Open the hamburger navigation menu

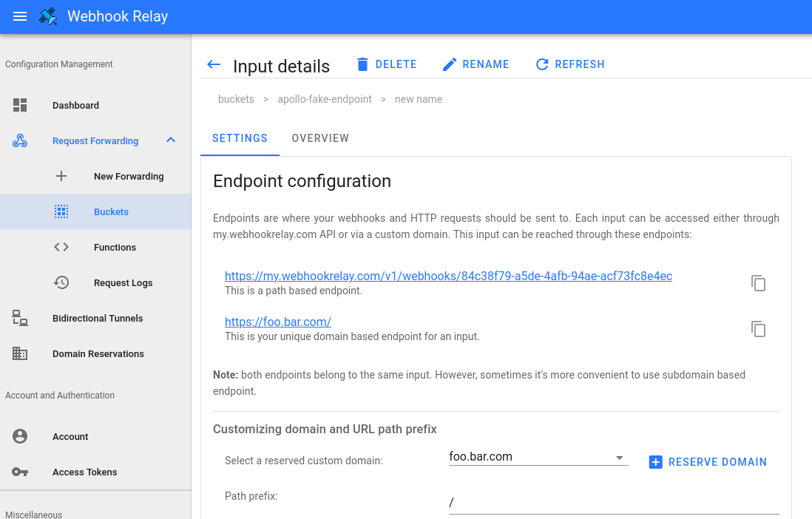pyautogui.click(x=19, y=16)
